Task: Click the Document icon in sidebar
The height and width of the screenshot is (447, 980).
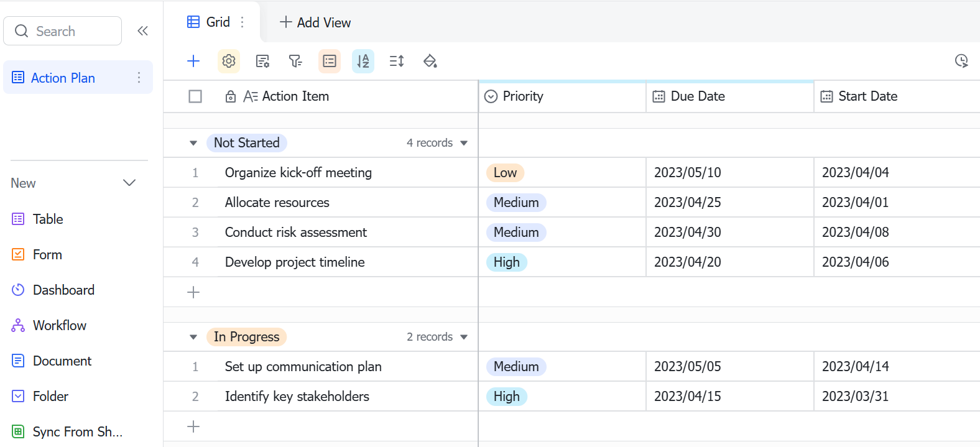Action: point(18,361)
